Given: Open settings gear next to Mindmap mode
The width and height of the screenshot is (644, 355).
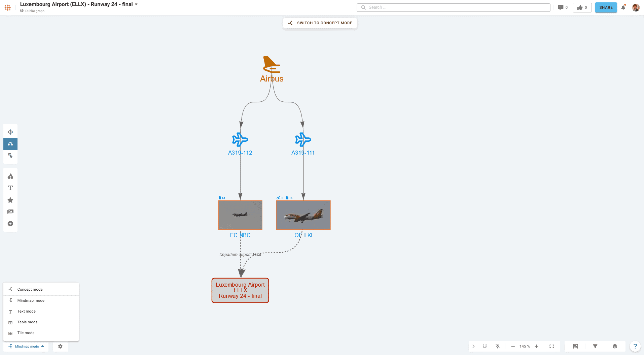Looking at the screenshot, I should [x=60, y=346].
